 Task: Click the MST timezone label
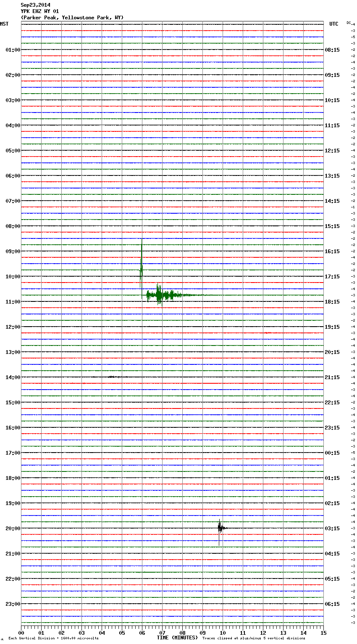pos(4,24)
